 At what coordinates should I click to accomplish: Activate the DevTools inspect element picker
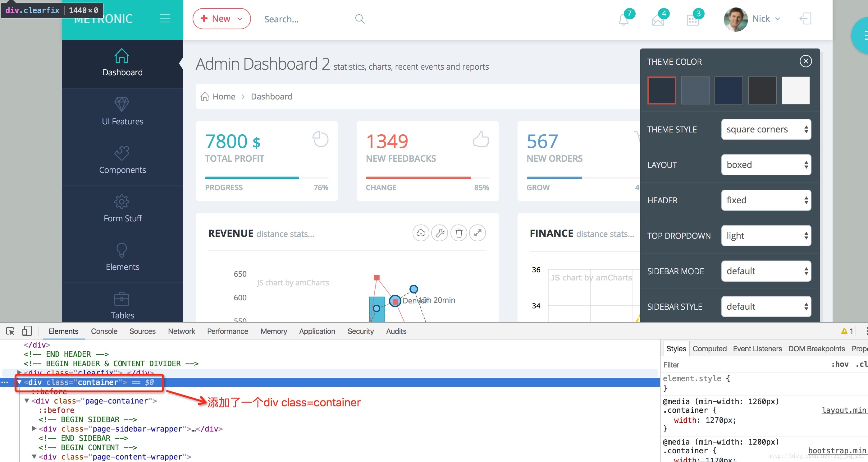(10, 331)
